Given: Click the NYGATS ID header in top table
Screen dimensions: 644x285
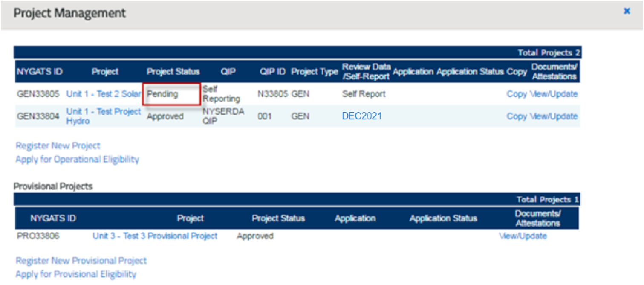Looking at the screenshot, I should tap(40, 72).
